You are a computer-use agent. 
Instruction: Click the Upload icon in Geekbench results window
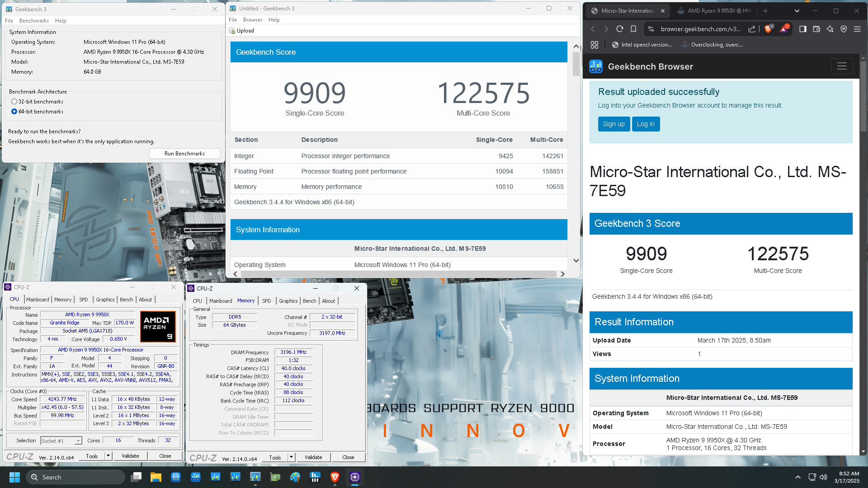232,31
